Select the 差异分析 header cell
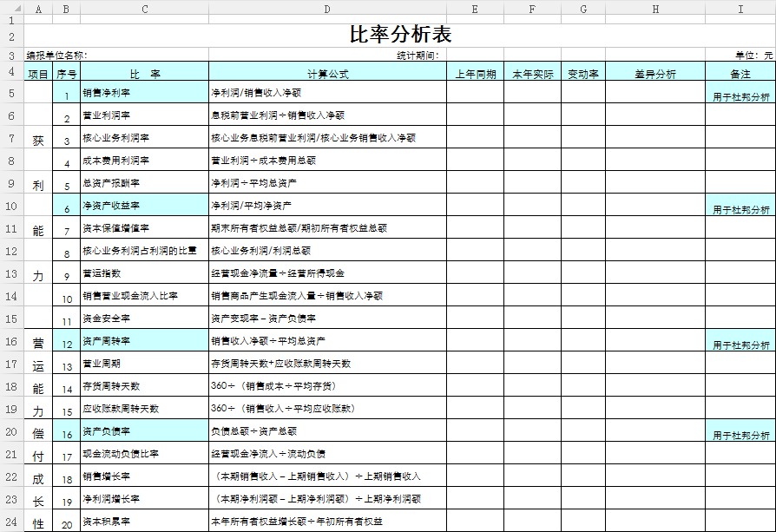This screenshot has height=532, width=776. pyautogui.click(x=655, y=74)
